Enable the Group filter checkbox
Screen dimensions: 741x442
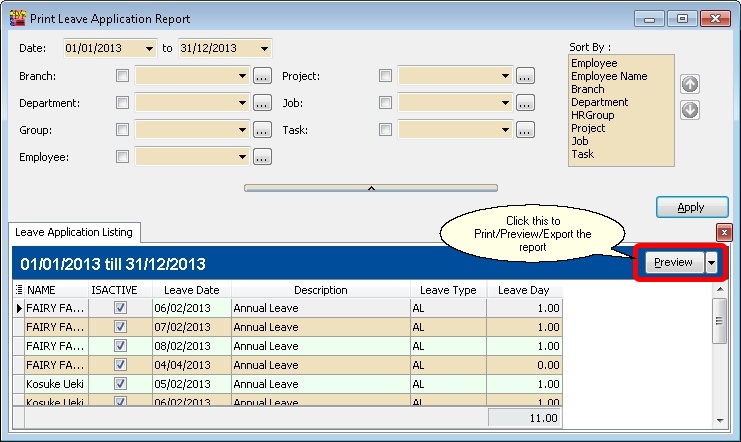click(x=122, y=130)
